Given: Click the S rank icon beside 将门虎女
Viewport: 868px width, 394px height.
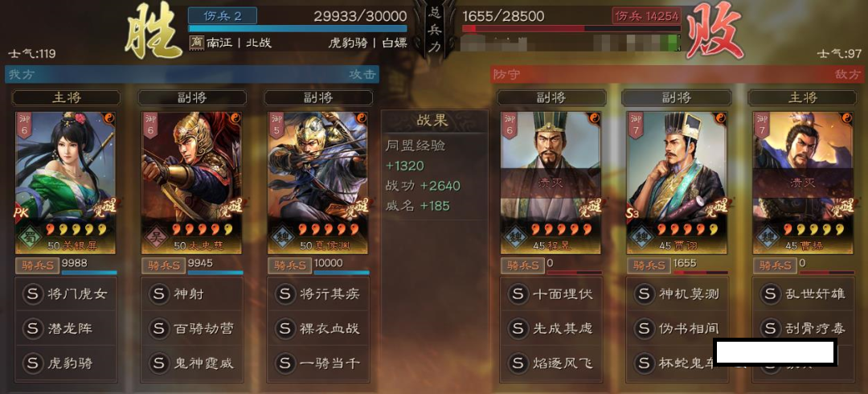Looking at the screenshot, I should click(32, 293).
